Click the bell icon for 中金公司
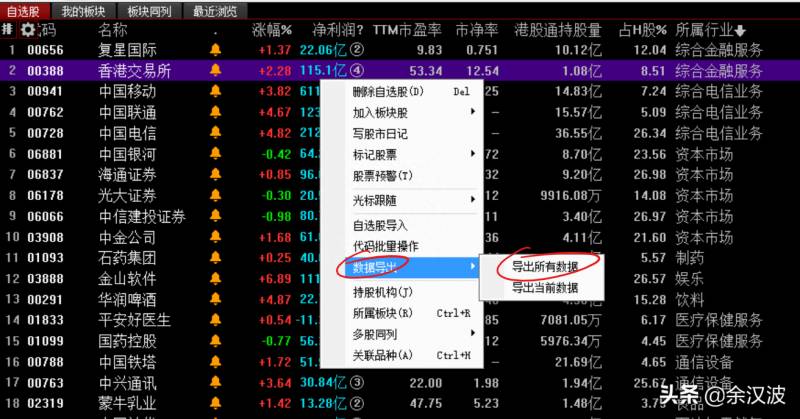The image size is (800, 419). click(x=215, y=237)
